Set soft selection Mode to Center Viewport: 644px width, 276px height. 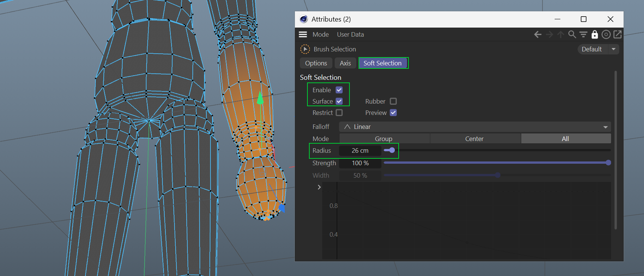(475, 139)
